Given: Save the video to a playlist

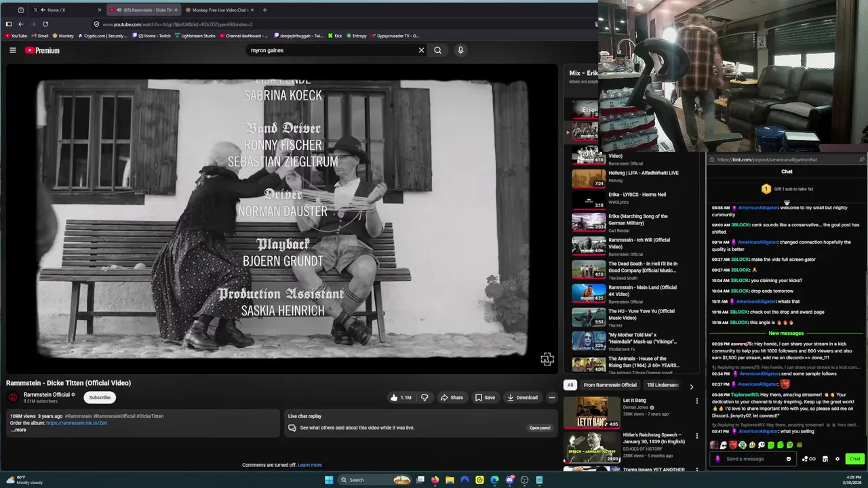Looking at the screenshot, I should (485, 398).
